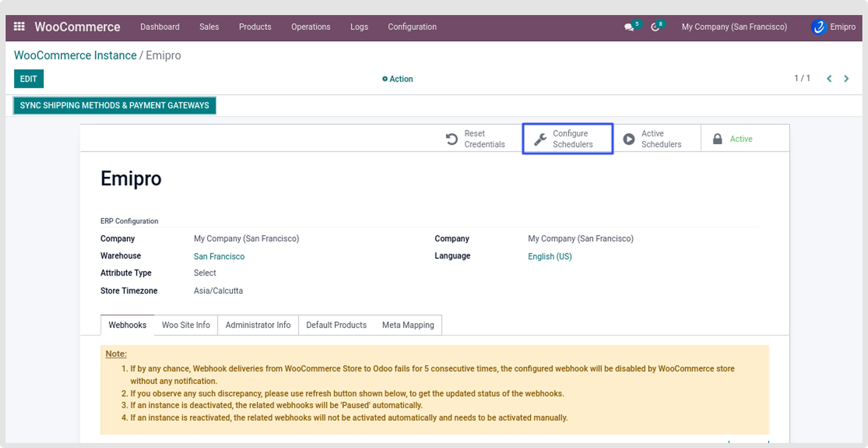Click the Language field label
Image resolution: width=868 pixels, height=448 pixels.
click(453, 256)
